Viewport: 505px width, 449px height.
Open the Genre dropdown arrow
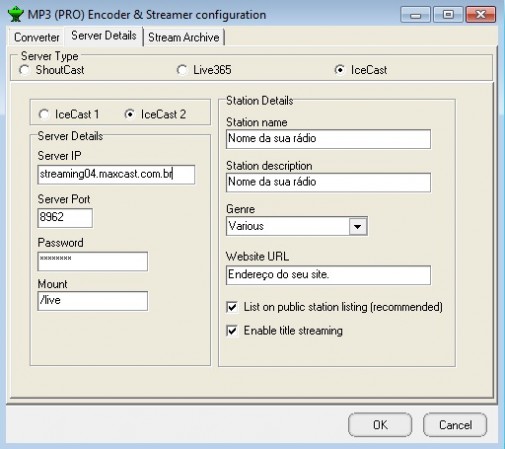click(x=358, y=226)
